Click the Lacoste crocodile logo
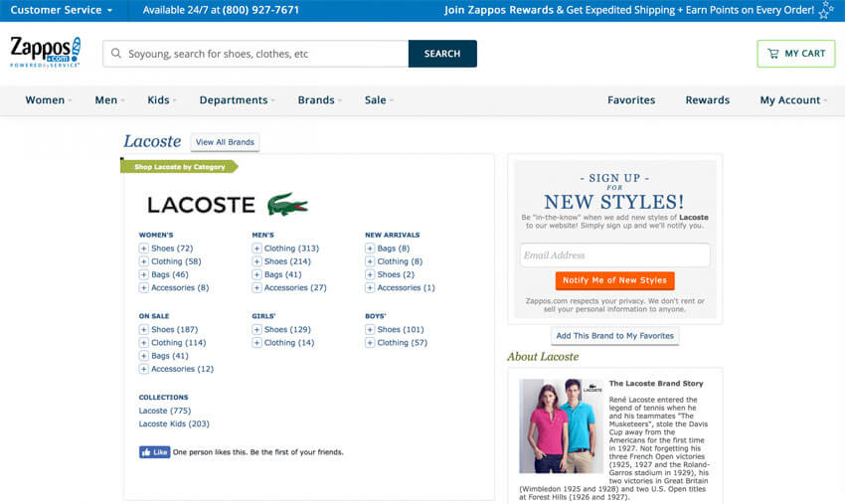This screenshot has height=504, width=845. pyautogui.click(x=287, y=205)
